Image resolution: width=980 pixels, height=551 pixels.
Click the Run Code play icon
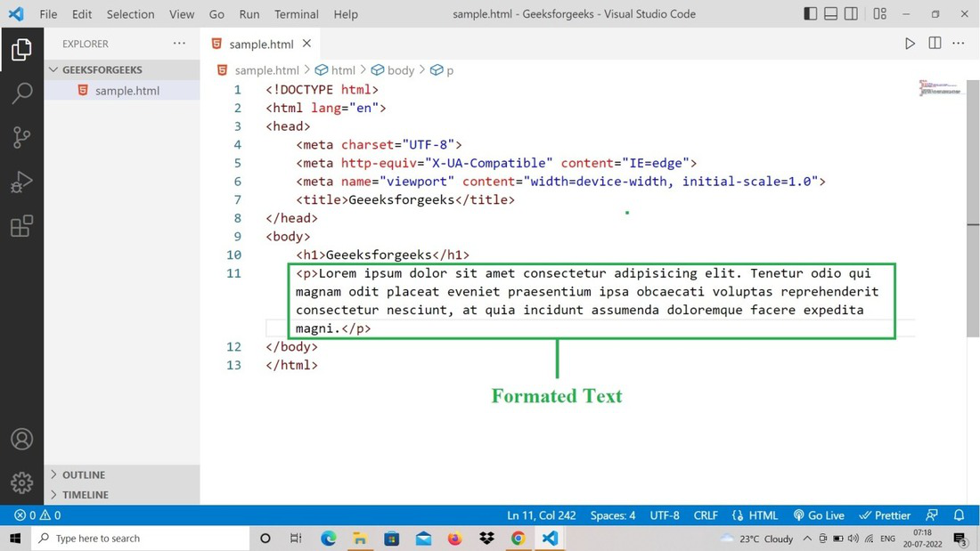[910, 44]
